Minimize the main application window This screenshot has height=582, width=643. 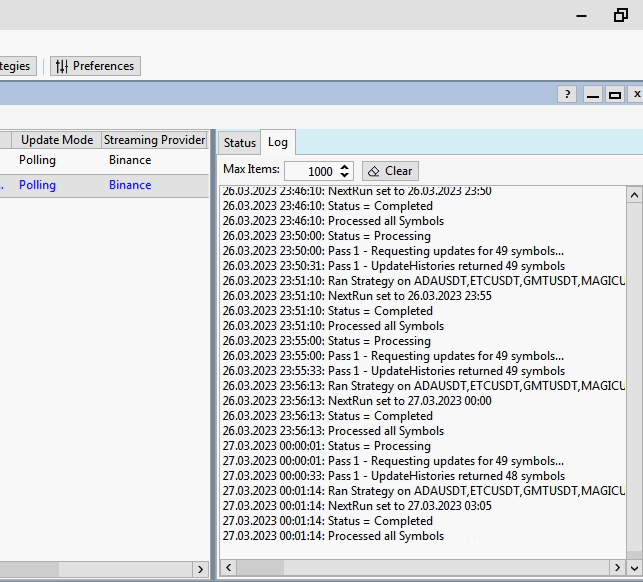click(x=580, y=15)
